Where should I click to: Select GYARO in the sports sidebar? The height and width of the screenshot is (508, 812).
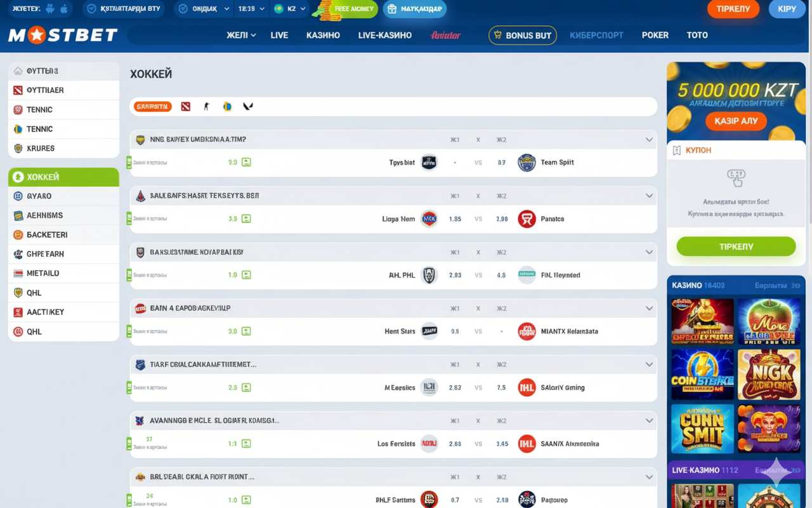(63, 196)
